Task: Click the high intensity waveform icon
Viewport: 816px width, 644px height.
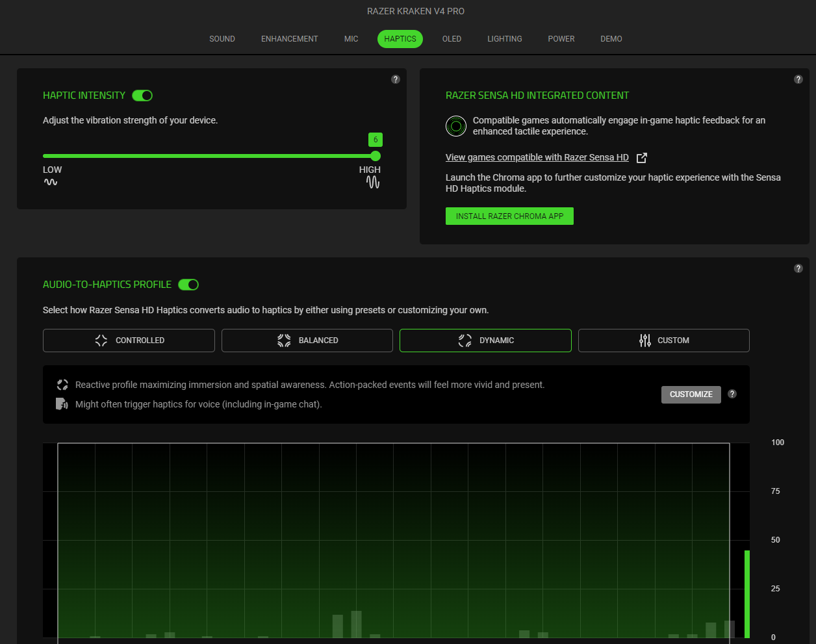Action: [373, 183]
